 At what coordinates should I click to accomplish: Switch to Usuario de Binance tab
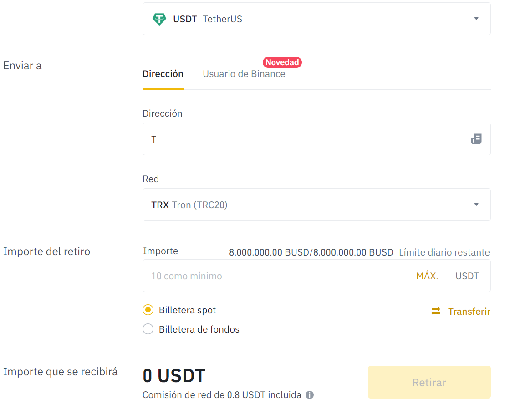[x=244, y=74]
